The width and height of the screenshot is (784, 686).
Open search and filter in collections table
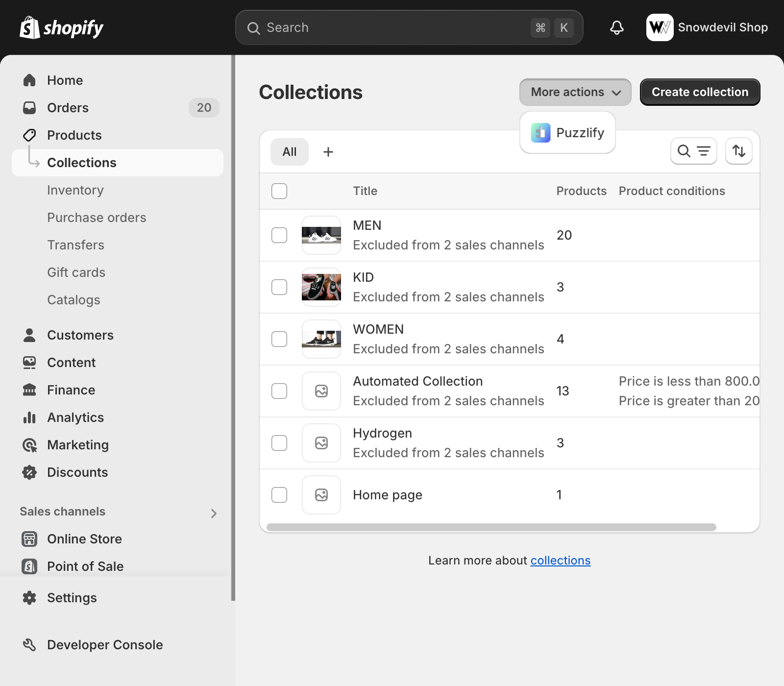click(x=693, y=151)
